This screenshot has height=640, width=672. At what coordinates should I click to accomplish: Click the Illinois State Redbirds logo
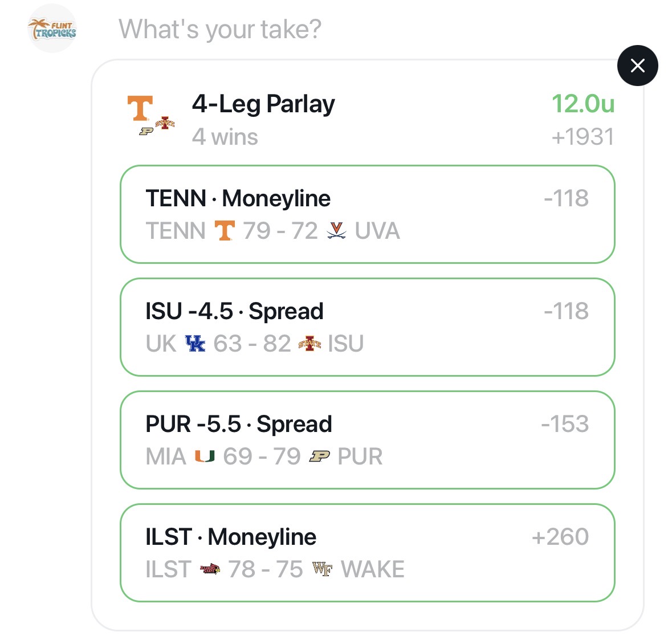coord(210,569)
